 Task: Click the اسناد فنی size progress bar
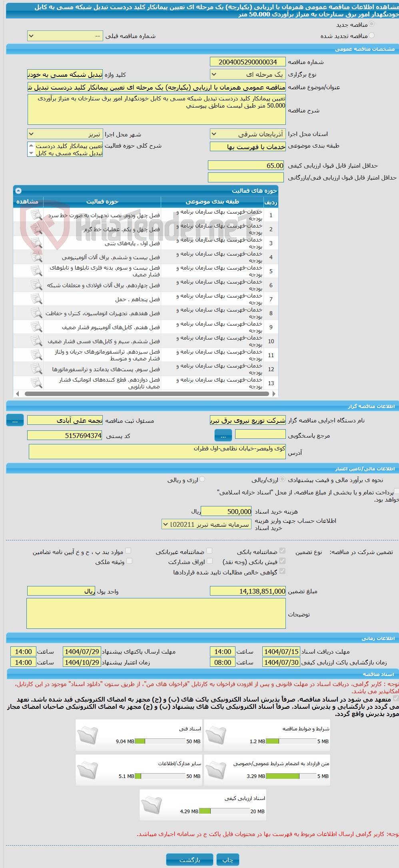point(160,741)
